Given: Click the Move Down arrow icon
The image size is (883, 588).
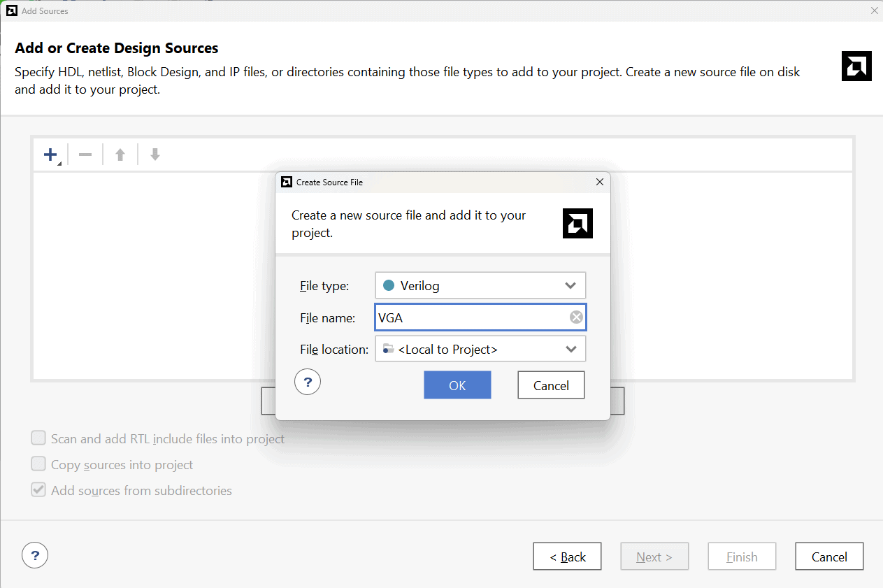Looking at the screenshot, I should [x=155, y=155].
